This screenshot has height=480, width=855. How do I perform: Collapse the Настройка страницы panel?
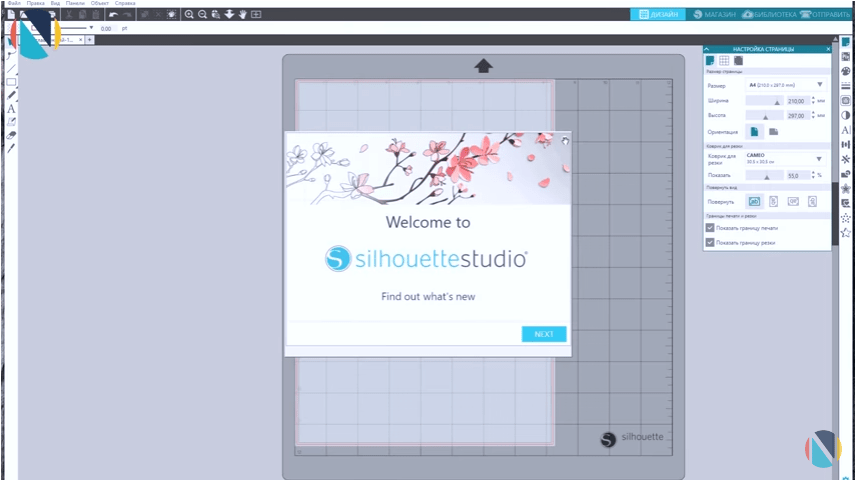(x=707, y=49)
